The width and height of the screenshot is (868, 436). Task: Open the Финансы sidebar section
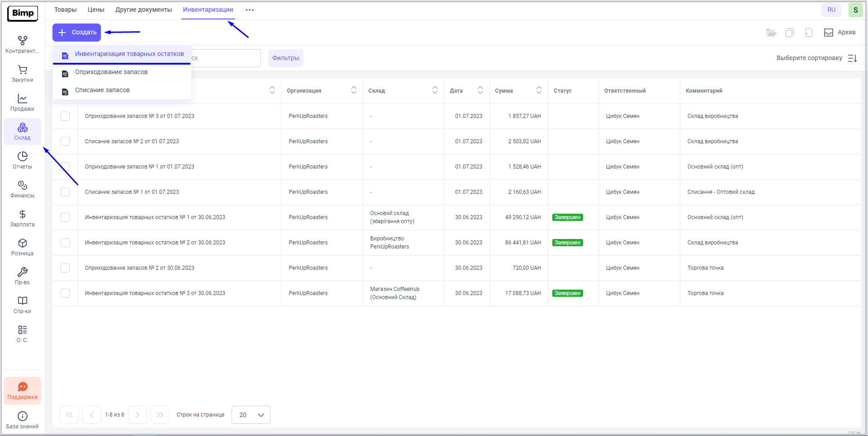point(22,189)
